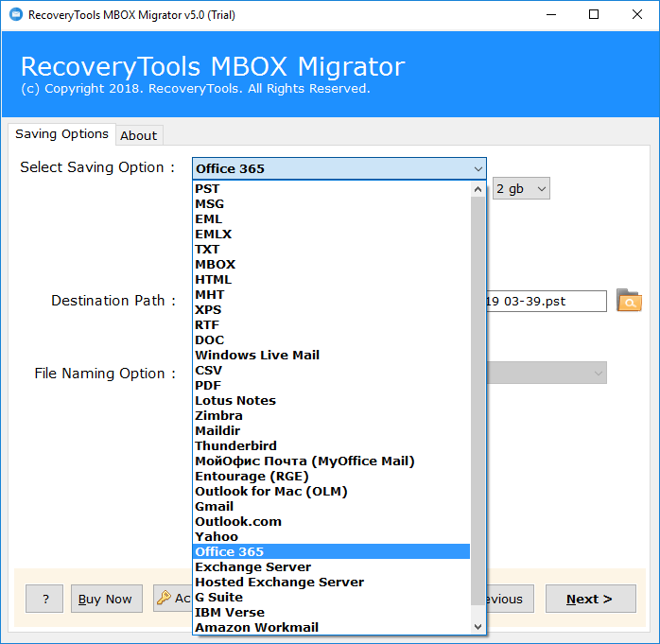Click the Next button
Screen dimensions: 660x644
(x=591, y=599)
